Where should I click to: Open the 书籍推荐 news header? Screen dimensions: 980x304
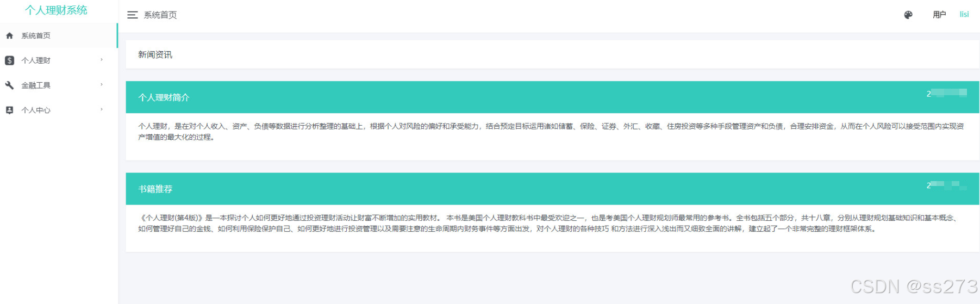click(552, 189)
